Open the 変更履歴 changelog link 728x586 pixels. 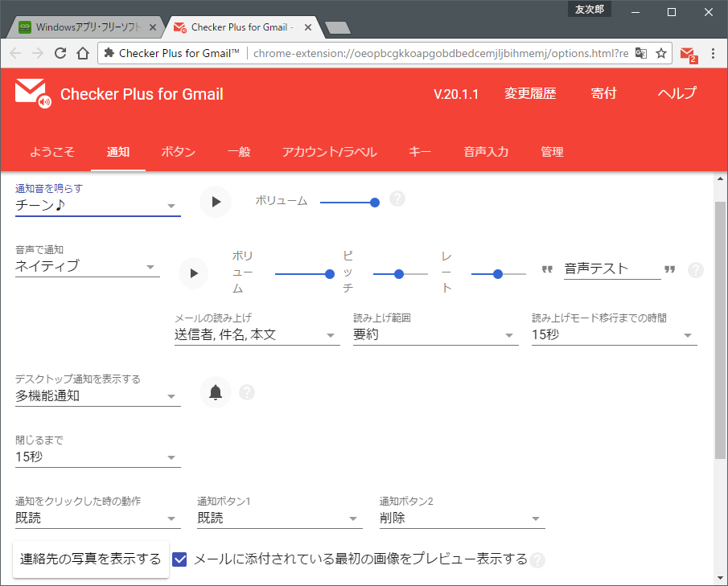point(531,93)
